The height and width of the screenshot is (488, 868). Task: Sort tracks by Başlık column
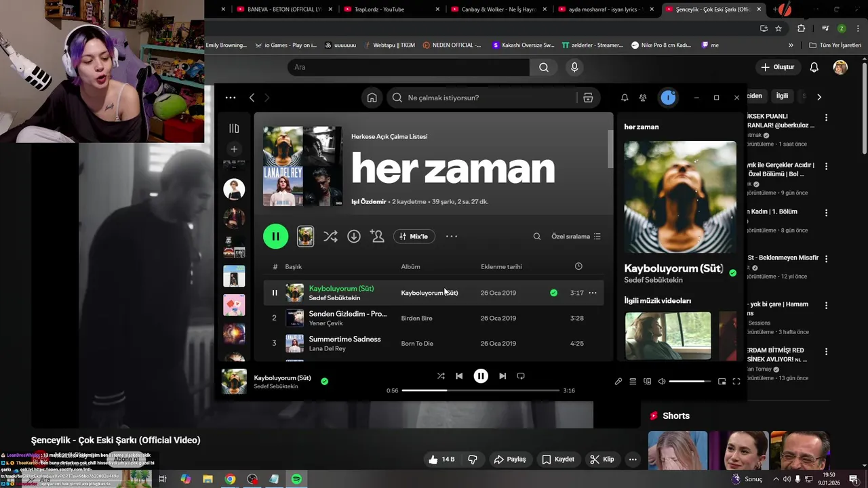(x=293, y=266)
